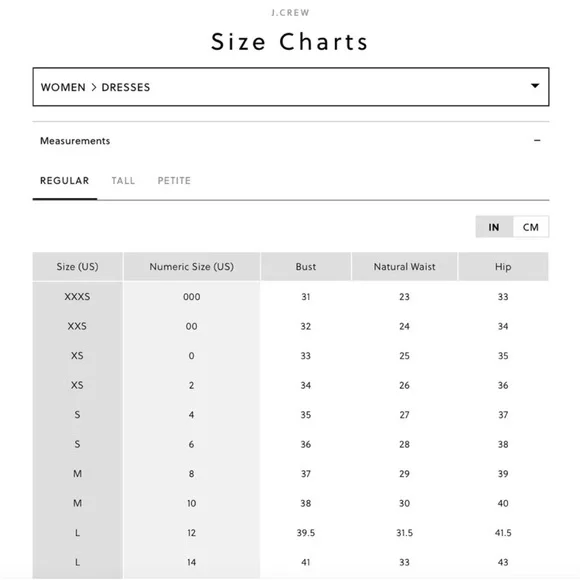The height and width of the screenshot is (580, 580).
Task: Click the Hip column header
Action: coord(503,266)
